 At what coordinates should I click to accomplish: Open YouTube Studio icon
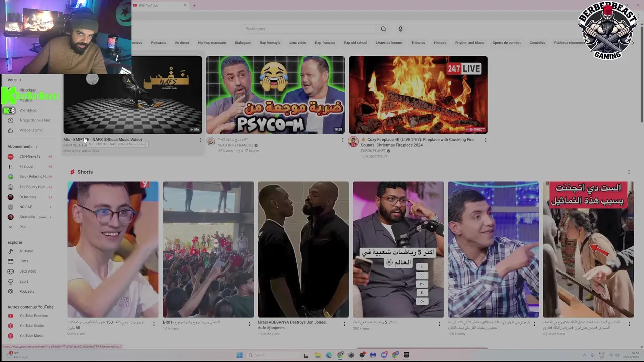point(10,326)
